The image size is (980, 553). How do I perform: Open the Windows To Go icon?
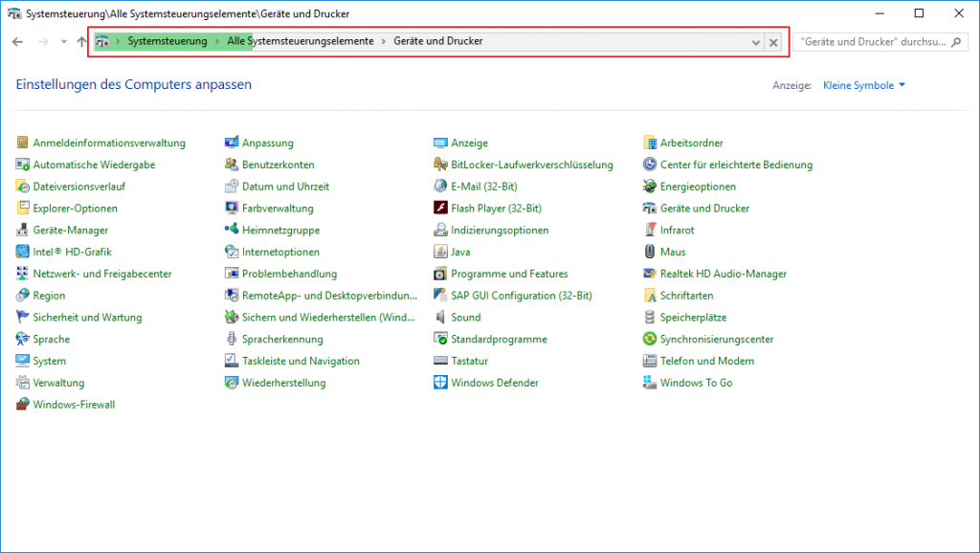[x=650, y=383]
